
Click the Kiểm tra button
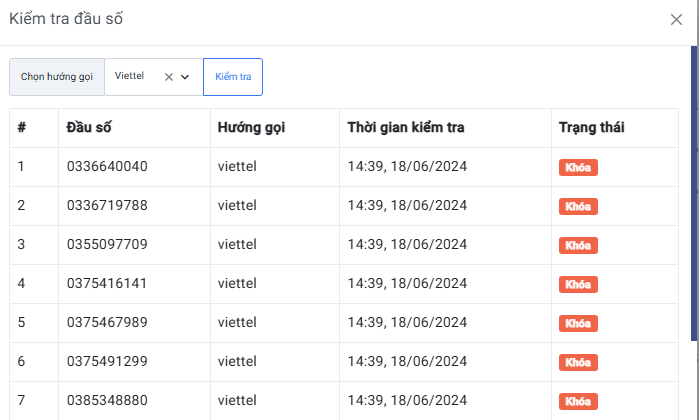pyautogui.click(x=233, y=77)
